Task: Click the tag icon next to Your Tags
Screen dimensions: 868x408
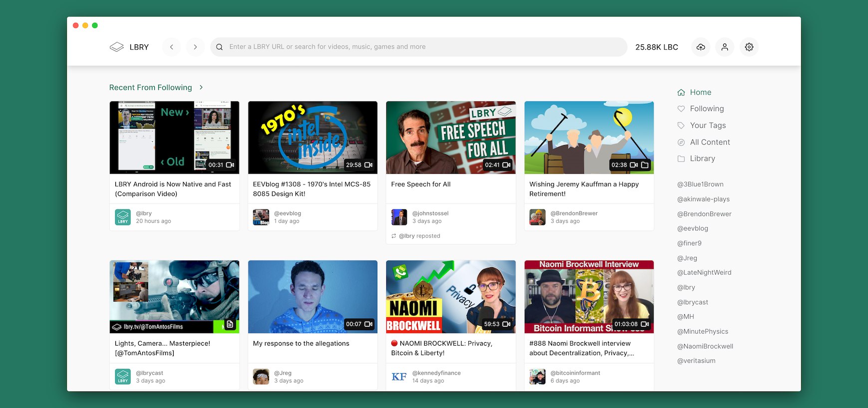Action: click(681, 126)
